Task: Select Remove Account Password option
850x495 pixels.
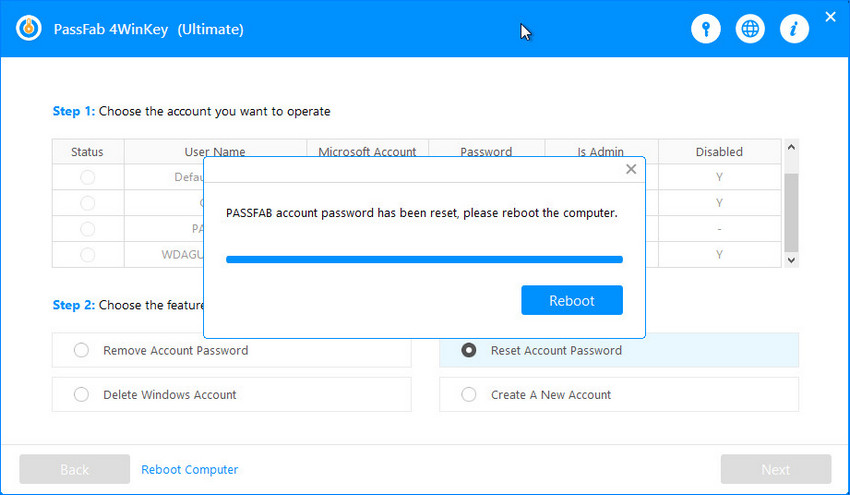Action: pos(82,350)
